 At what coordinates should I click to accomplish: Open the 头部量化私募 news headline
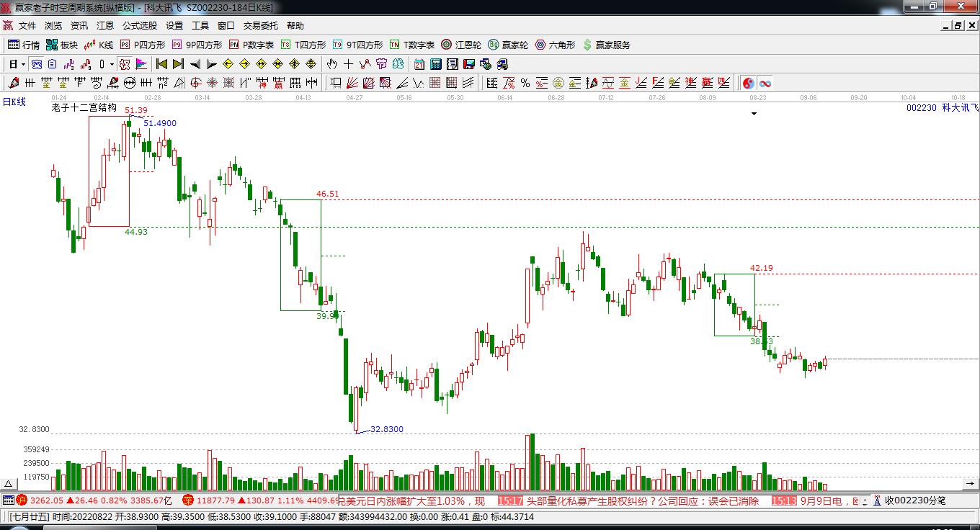[x=643, y=500]
